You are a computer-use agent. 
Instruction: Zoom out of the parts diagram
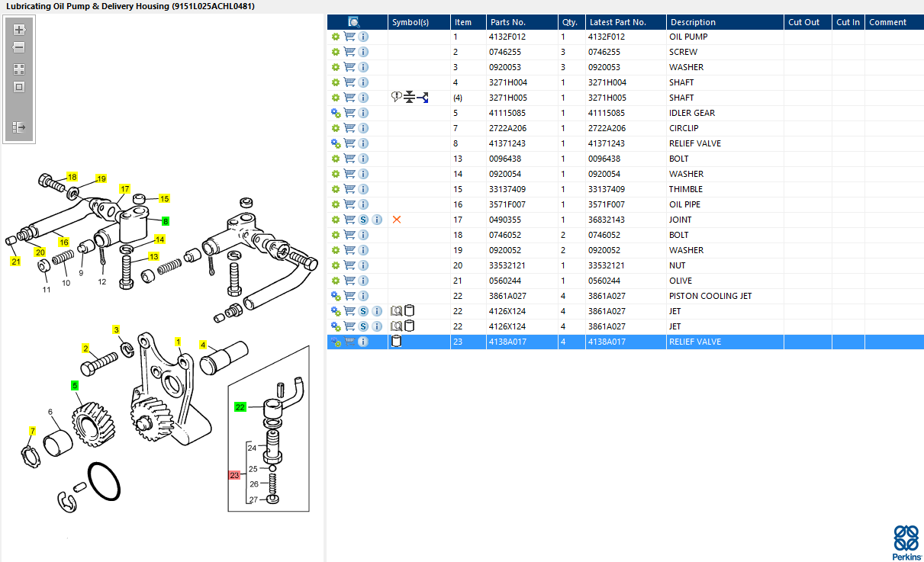[x=19, y=47]
